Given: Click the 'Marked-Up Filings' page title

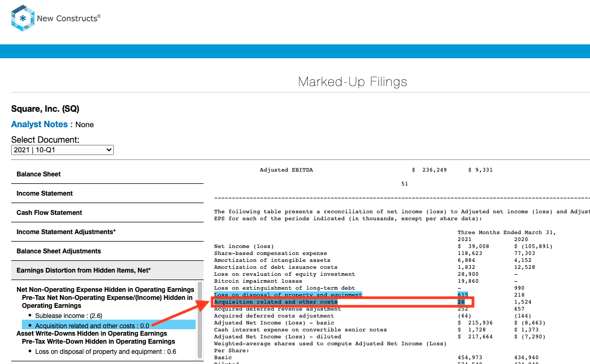Looking at the screenshot, I should coord(353,82).
